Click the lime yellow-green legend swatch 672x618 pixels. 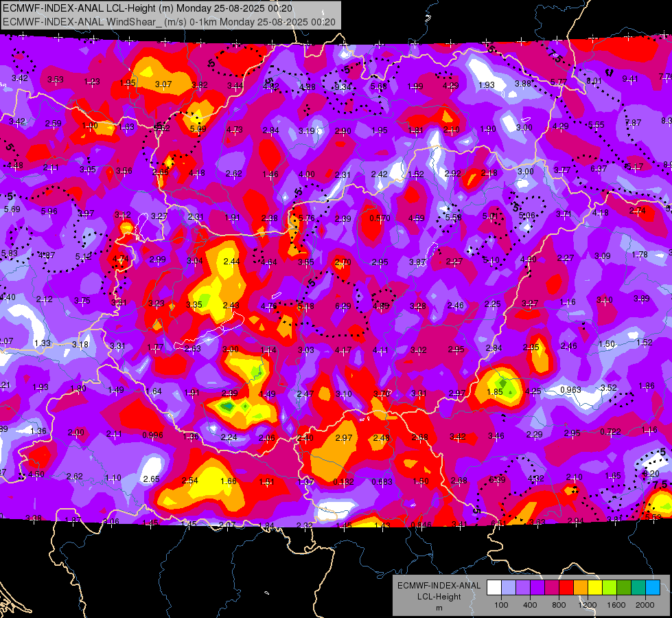click(610, 588)
